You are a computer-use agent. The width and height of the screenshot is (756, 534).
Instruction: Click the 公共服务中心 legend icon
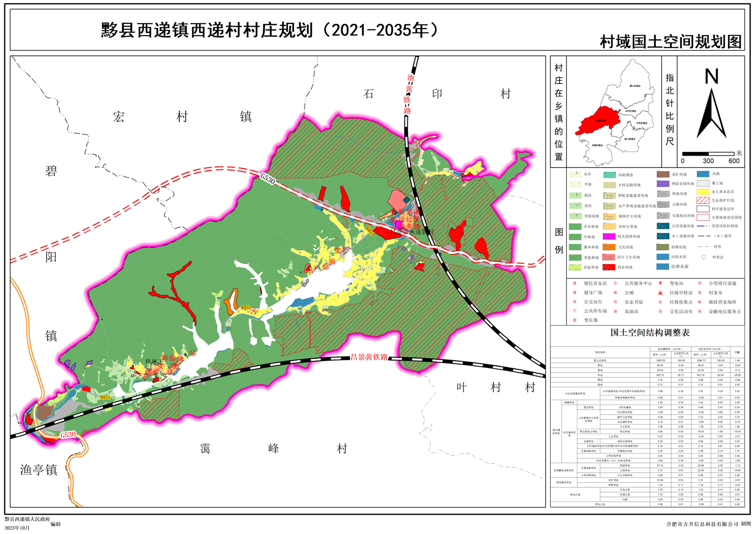coord(615,284)
